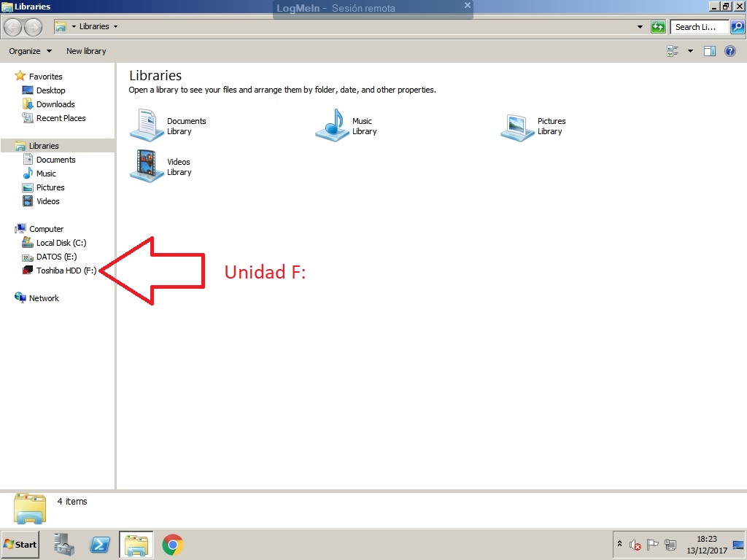Open the view options dropdown arrow
Screen dimensions: 747x560
pos(690,51)
